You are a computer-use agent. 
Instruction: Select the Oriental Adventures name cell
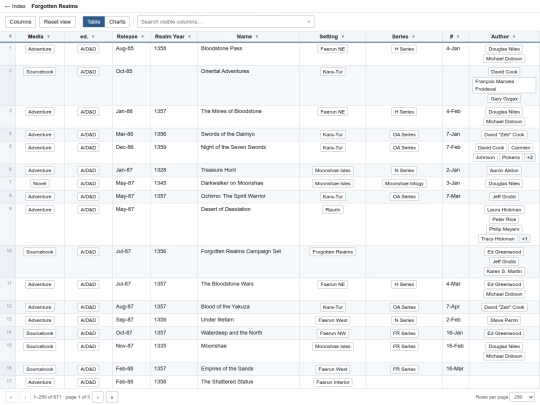(248, 85)
